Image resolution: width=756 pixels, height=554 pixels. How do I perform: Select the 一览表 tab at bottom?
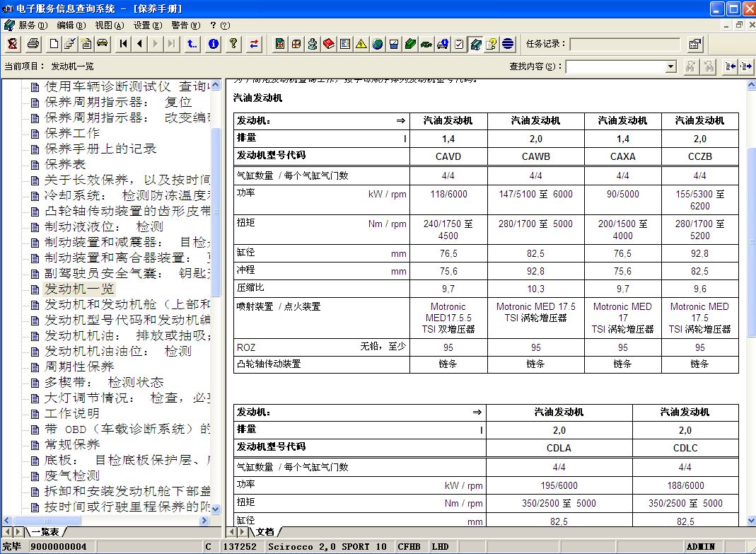coord(45,531)
